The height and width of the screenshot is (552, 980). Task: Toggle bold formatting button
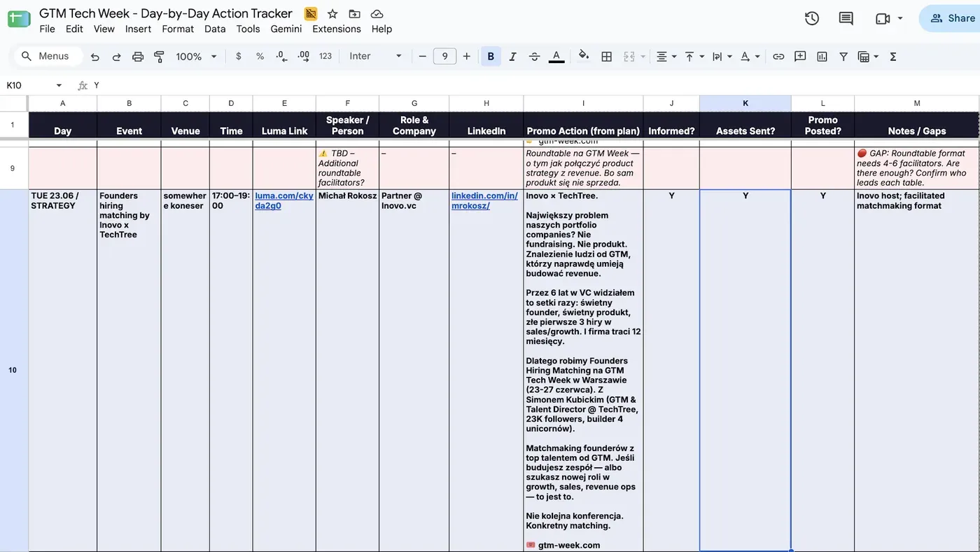point(491,56)
